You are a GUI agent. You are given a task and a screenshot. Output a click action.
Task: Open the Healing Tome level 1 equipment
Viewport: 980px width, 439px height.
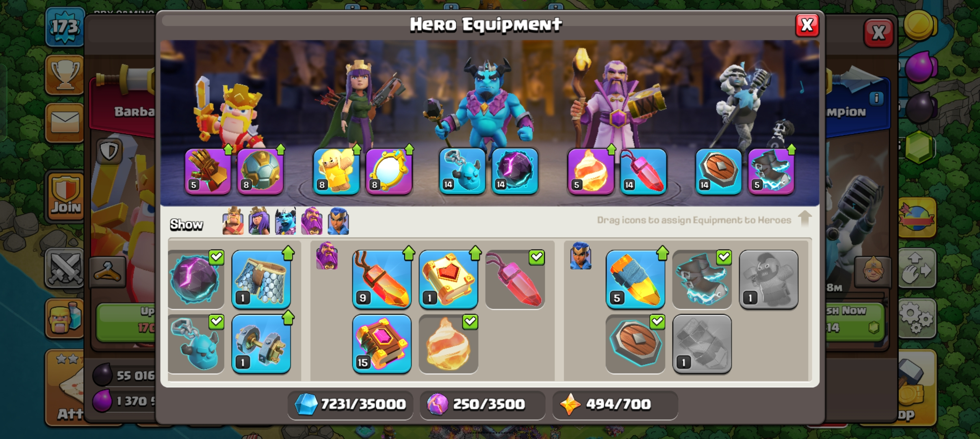[x=448, y=280]
